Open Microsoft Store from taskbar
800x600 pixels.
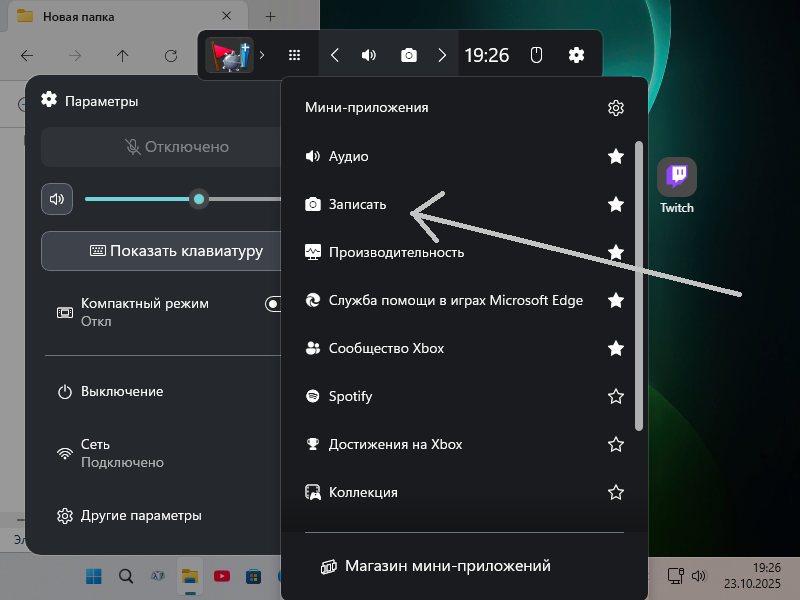click(254, 577)
